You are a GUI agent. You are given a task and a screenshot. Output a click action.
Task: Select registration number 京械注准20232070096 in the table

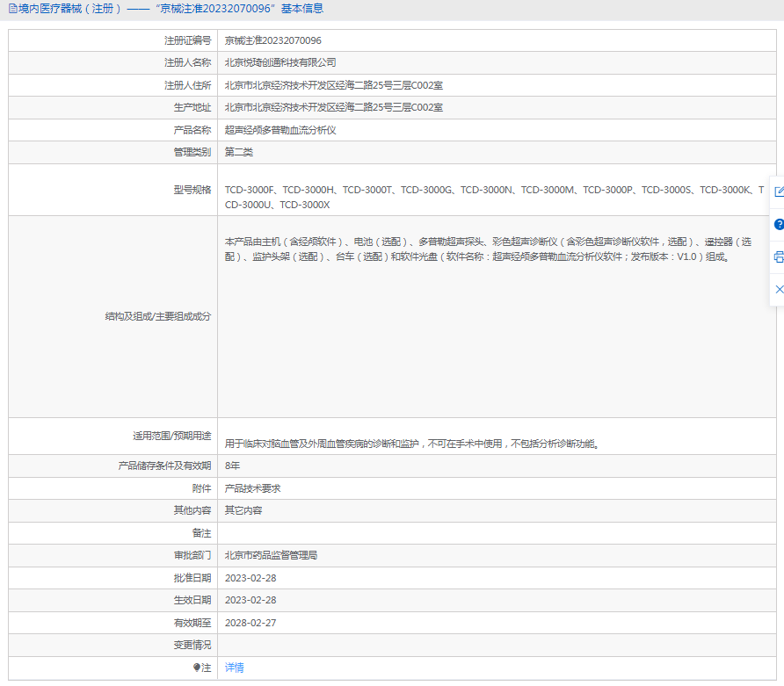pos(273,40)
